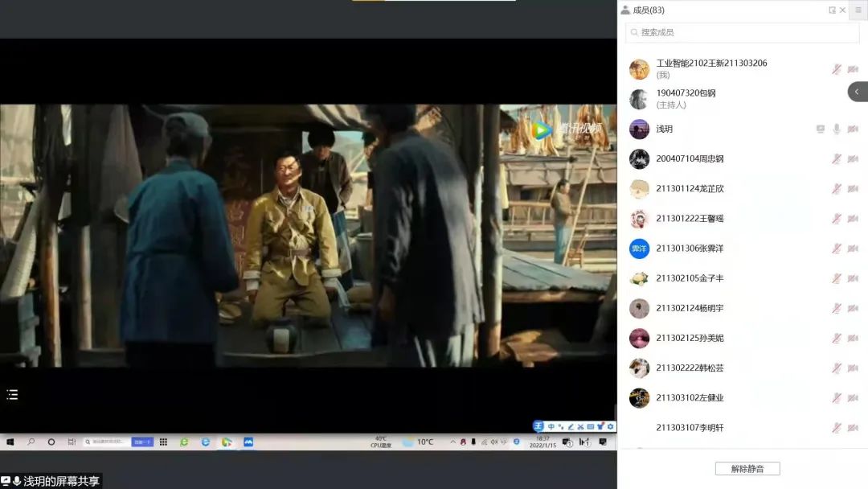This screenshot has height=489, width=868.
Task: Pop out the members panel into separate window
Action: coord(832,10)
